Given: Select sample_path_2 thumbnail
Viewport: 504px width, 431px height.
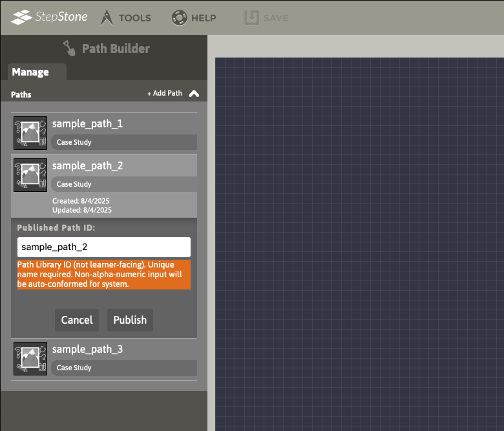Looking at the screenshot, I should coord(30,175).
